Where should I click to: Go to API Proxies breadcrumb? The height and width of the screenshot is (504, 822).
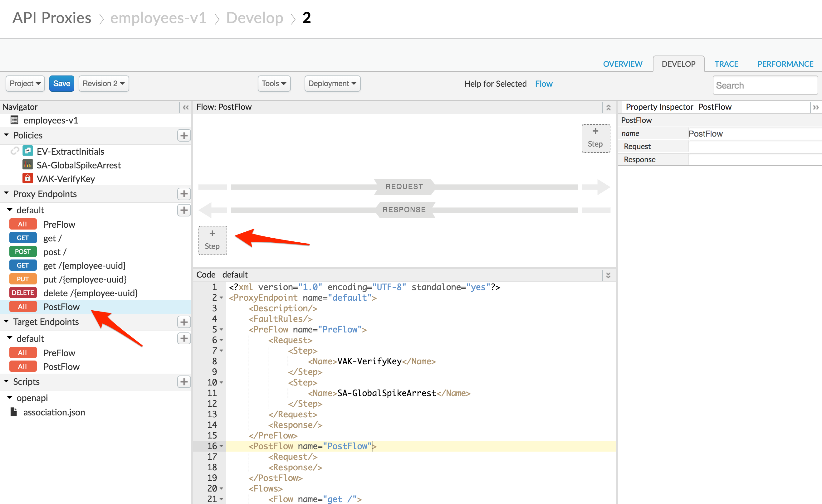pos(52,18)
